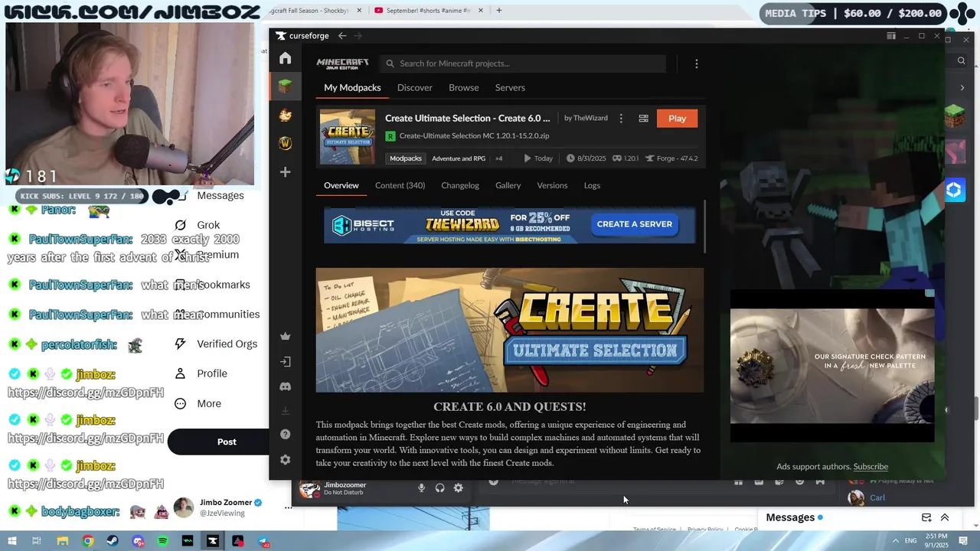Open the Gallery tab

[508, 185]
